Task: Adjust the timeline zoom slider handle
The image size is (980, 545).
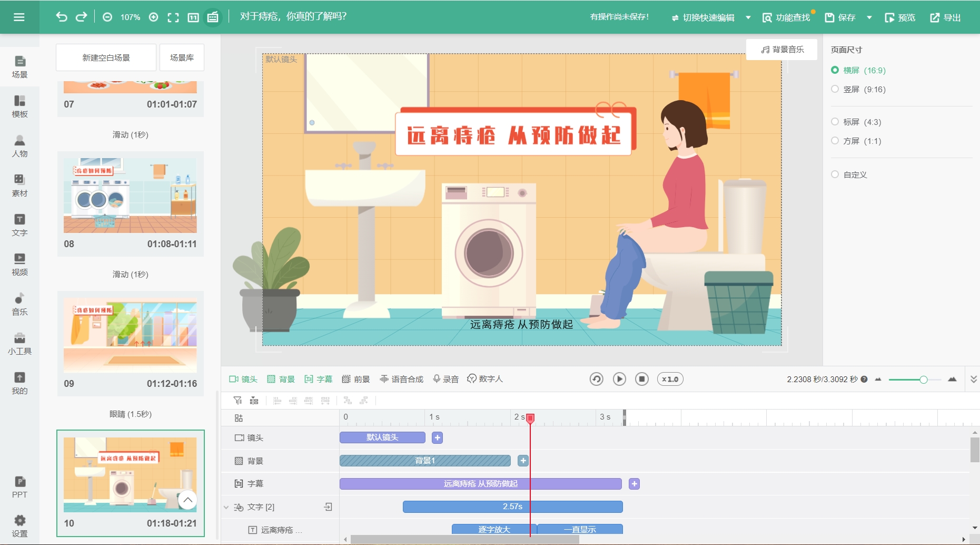Action: (x=923, y=379)
